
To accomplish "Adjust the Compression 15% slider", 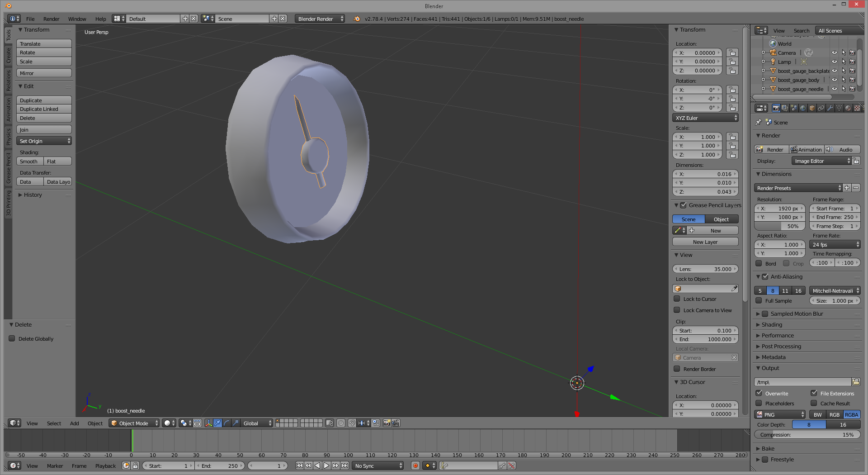I will (807, 434).
